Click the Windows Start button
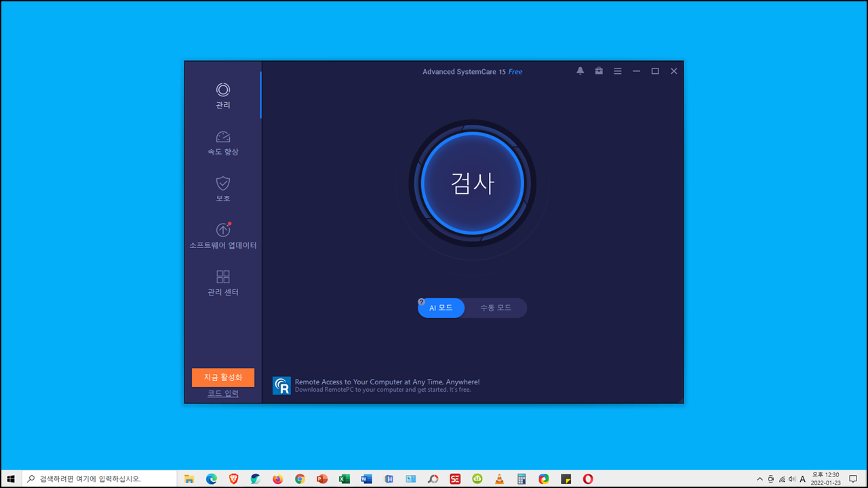868x488 pixels. tap(11, 479)
